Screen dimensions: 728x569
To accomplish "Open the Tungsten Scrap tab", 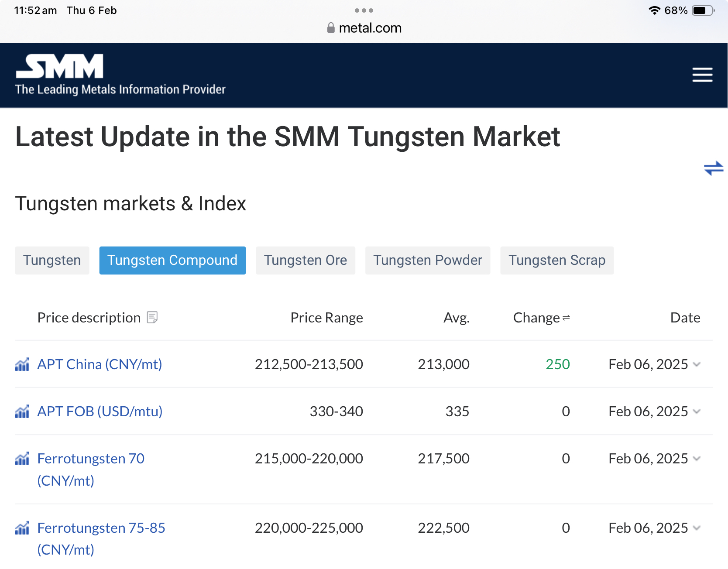I will [x=557, y=261].
